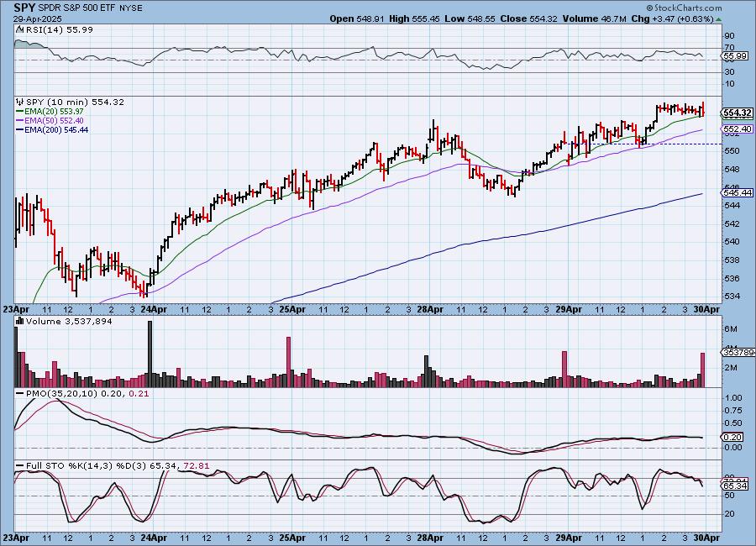Click the 6M volume axis label
Image resolution: width=756 pixels, height=546 pixels.
732,329
